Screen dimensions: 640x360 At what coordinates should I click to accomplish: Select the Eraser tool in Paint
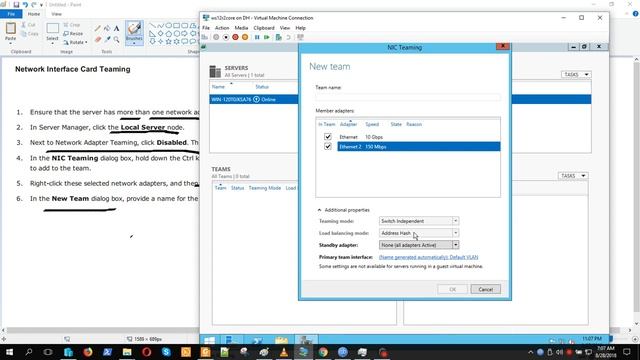click(98, 39)
